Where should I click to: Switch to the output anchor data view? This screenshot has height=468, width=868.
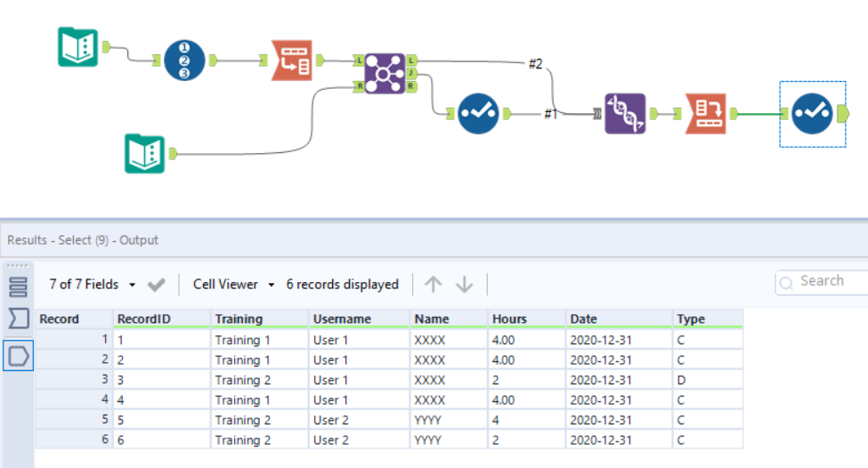pyautogui.click(x=19, y=356)
